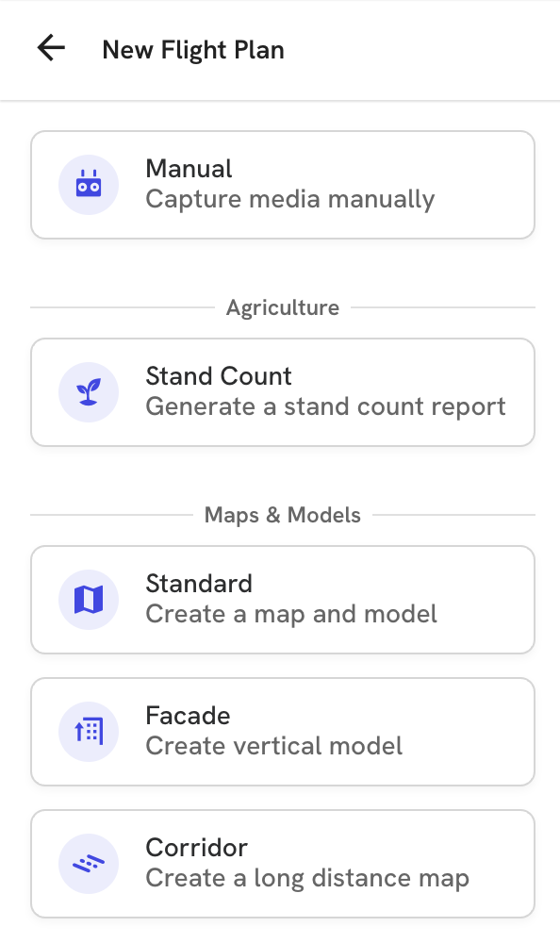Viewport: 560px width, 943px height.
Task: Click the Standard folded map icon
Action: [x=89, y=600]
